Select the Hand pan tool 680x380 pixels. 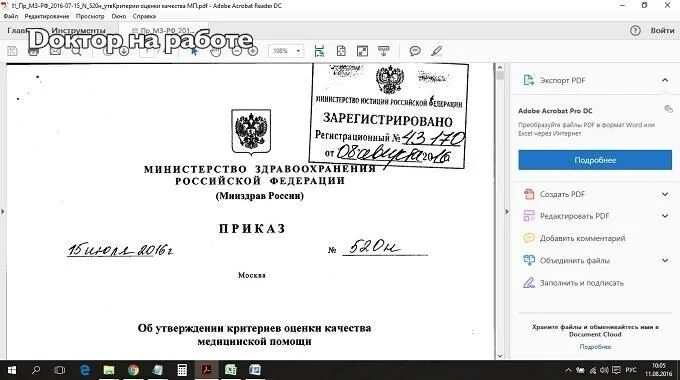[x=216, y=51]
